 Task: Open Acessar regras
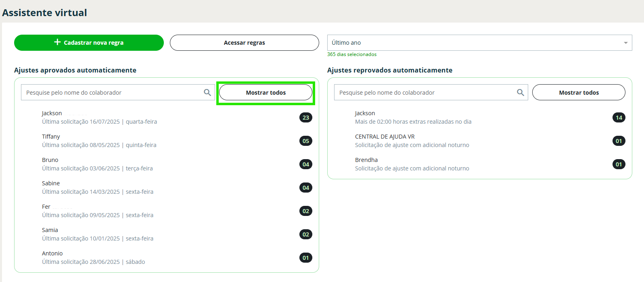click(x=244, y=43)
